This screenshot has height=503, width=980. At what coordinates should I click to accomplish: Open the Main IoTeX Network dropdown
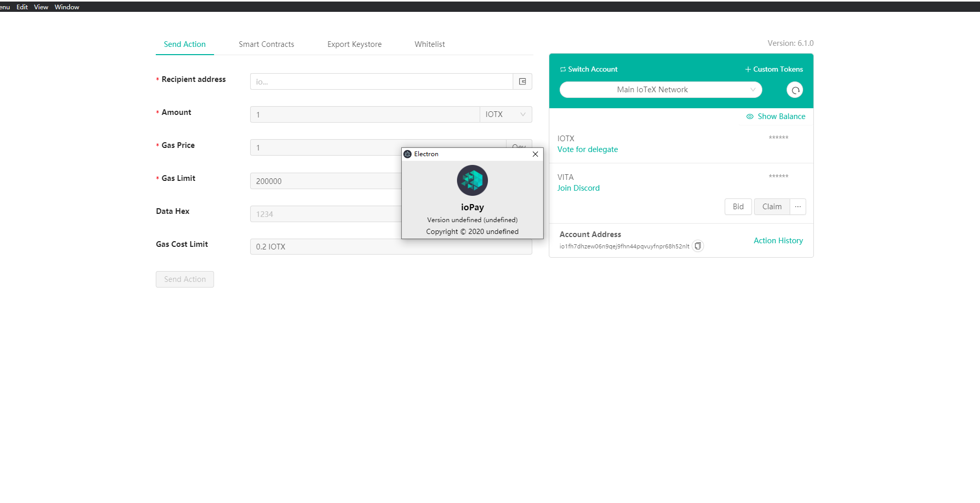660,90
